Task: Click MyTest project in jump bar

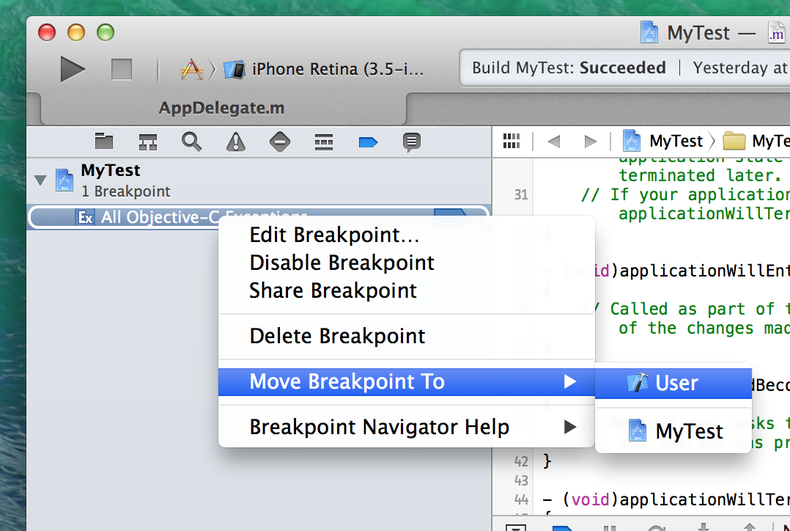Action: click(x=663, y=141)
